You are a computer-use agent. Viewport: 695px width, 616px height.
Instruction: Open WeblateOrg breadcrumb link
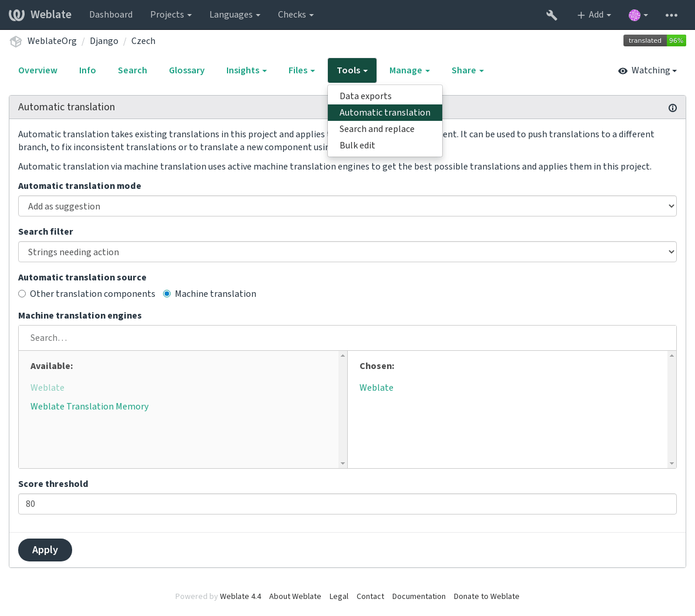[x=52, y=41]
